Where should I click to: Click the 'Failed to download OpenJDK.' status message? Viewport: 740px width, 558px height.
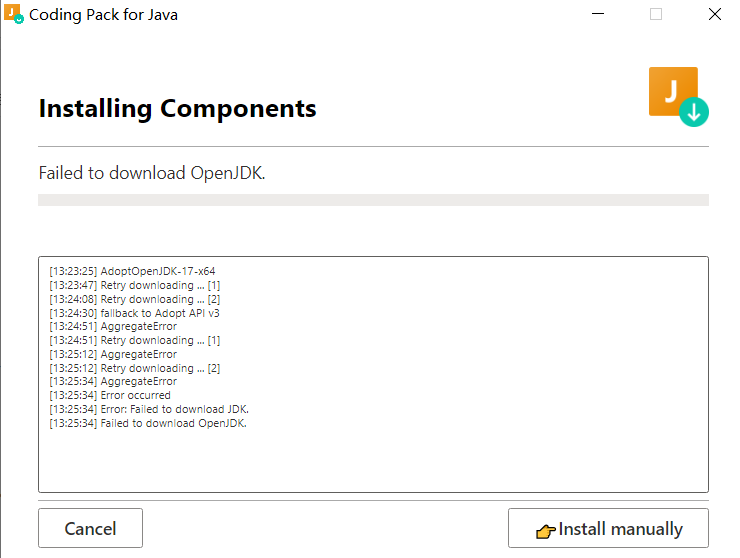(x=152, y=173)
